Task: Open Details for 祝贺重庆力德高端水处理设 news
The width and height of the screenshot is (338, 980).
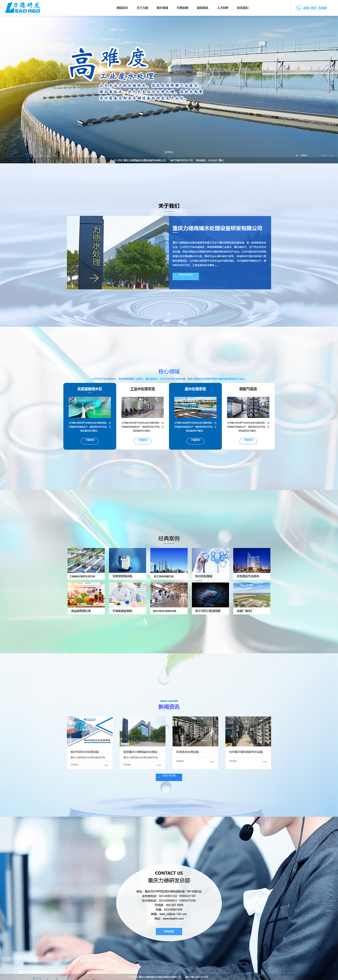Action: point(127,765)
